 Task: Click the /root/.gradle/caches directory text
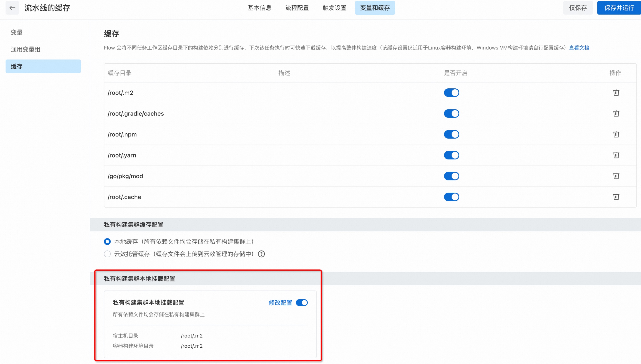(x=136, y=114)
